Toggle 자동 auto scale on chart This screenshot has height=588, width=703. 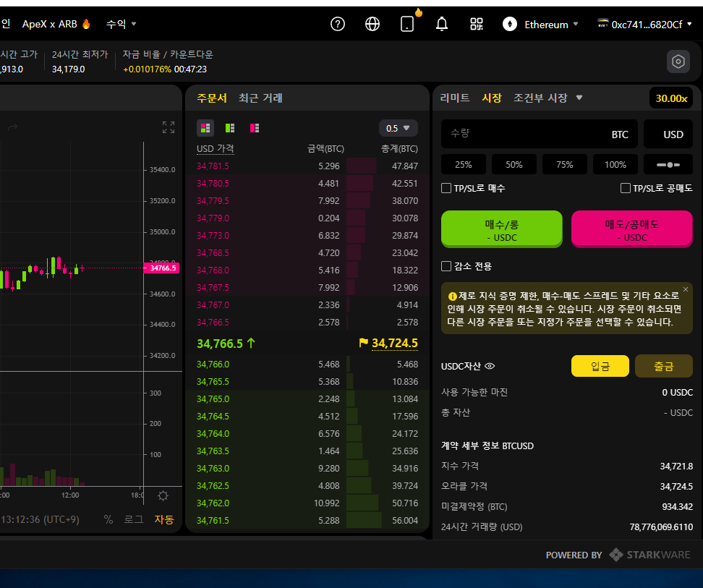pos(164,519)
